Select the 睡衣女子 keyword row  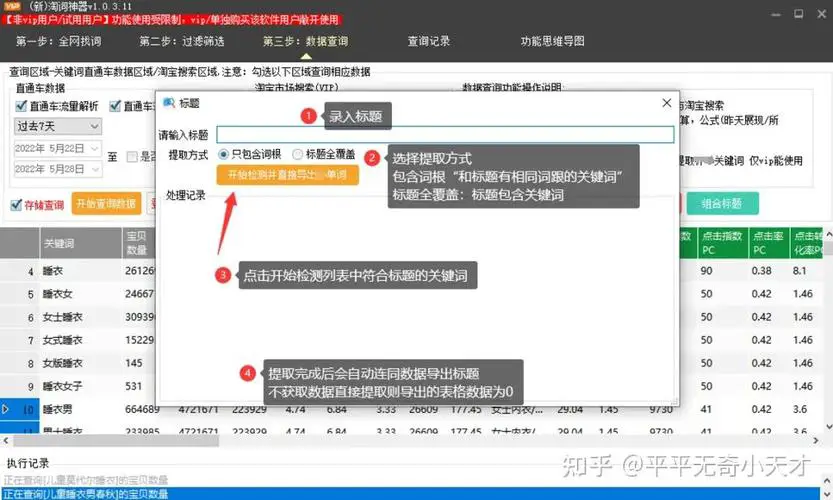click(x=63, y=386)
